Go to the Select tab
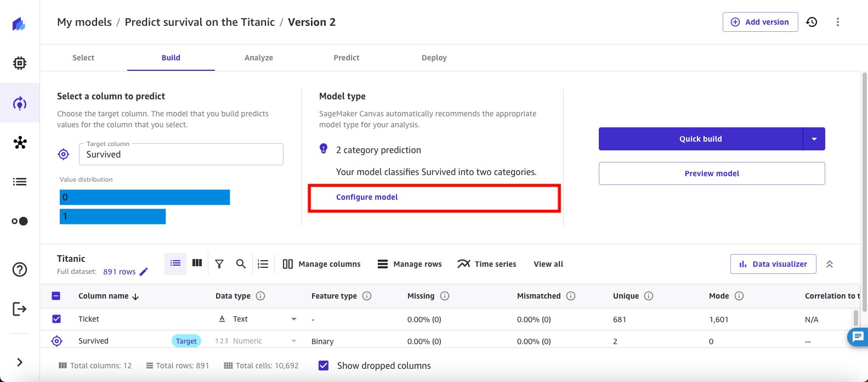This screenshot has height=382, width=868. click(83, 58)
